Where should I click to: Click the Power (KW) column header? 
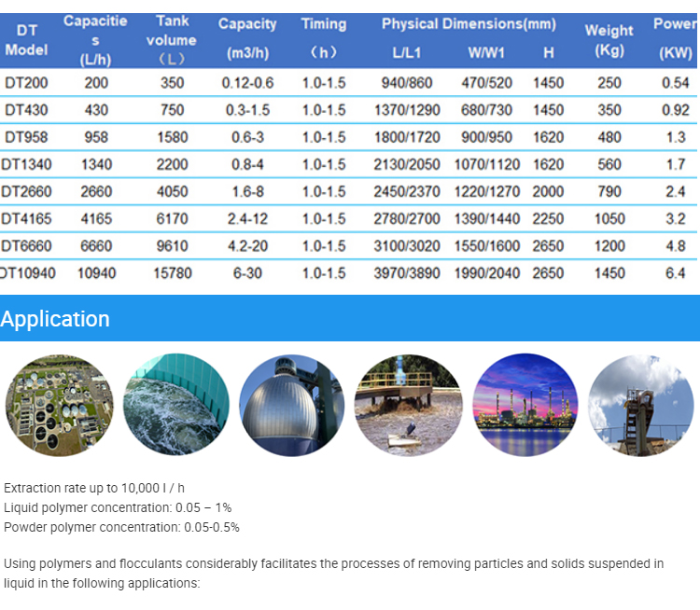coord(676,38)
